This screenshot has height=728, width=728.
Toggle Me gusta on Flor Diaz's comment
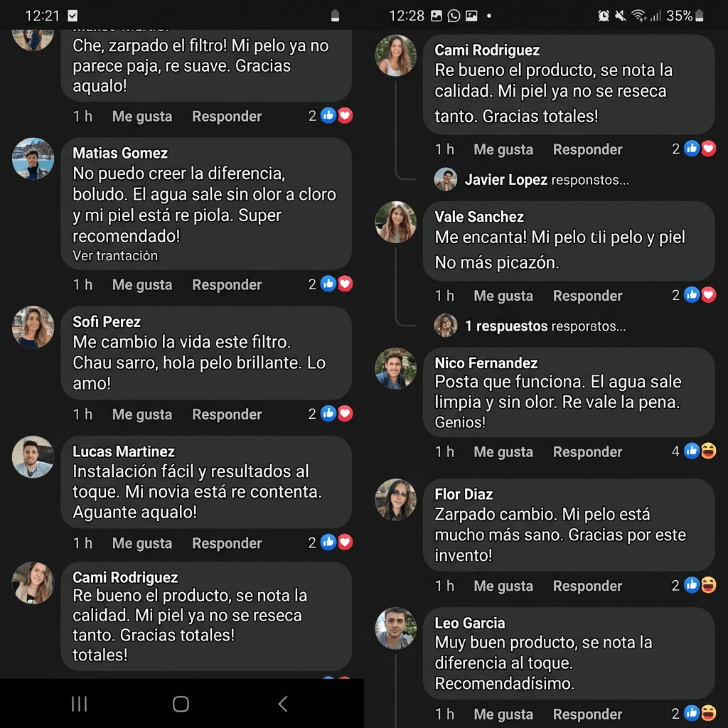[x=503, y=586]
